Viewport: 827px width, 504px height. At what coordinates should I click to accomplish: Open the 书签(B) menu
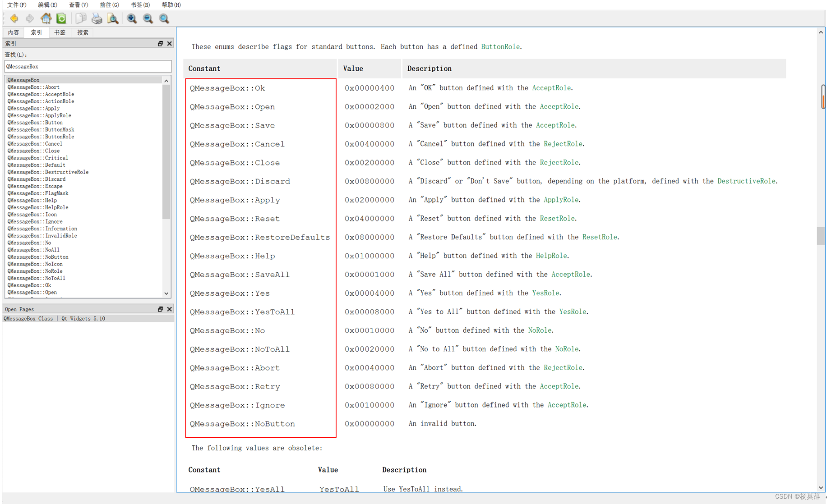[140, 5]
